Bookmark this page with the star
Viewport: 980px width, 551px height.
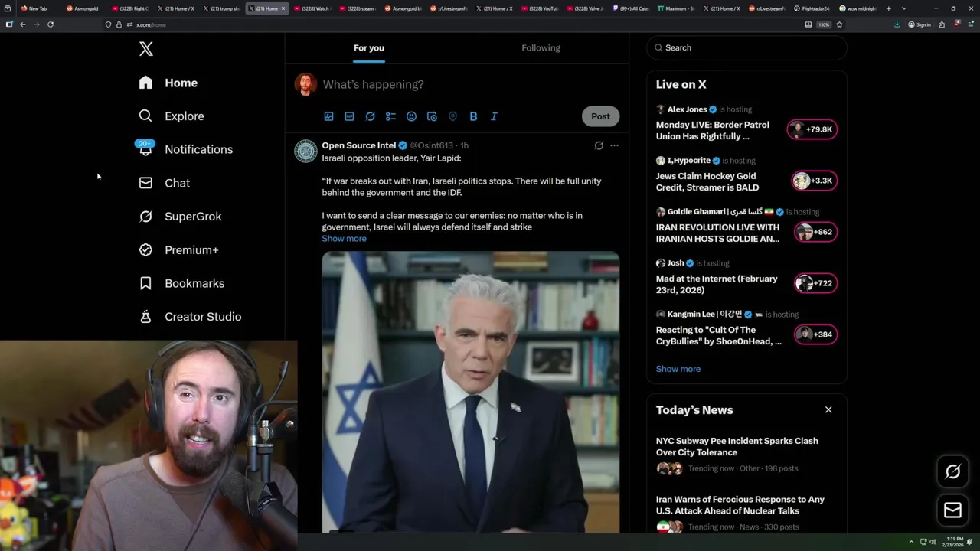coord(839,24)
